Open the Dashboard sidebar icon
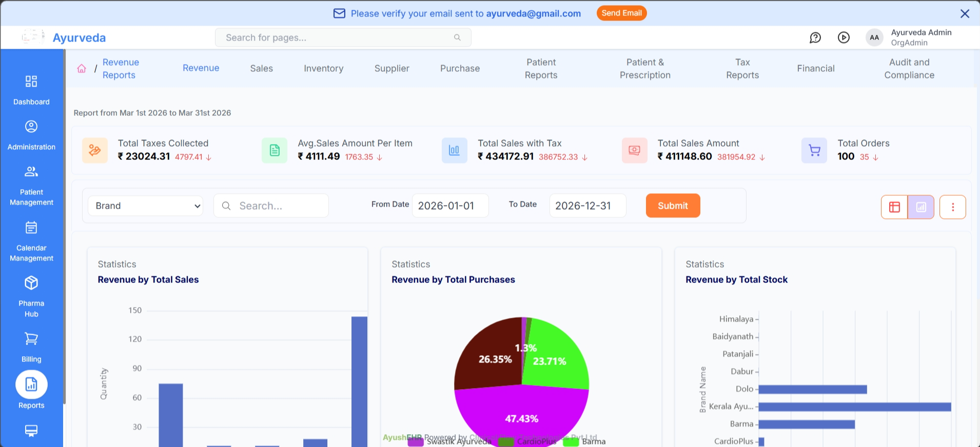 tap(31, 82)
